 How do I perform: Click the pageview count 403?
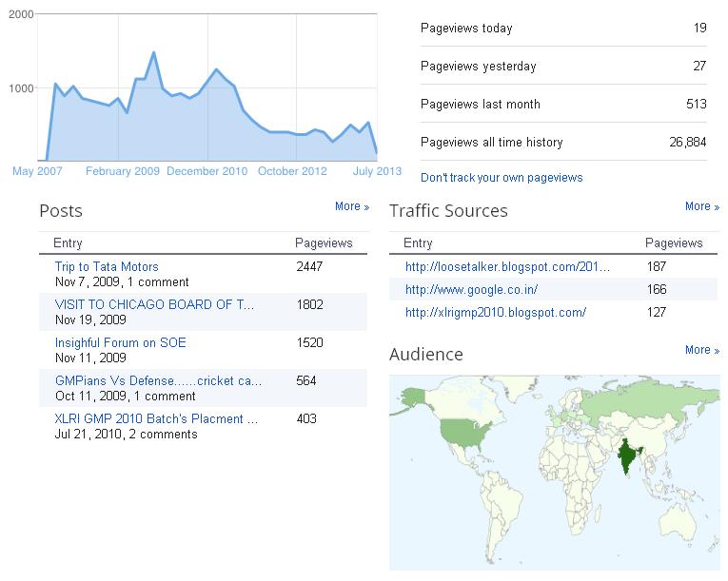(306, 418)
